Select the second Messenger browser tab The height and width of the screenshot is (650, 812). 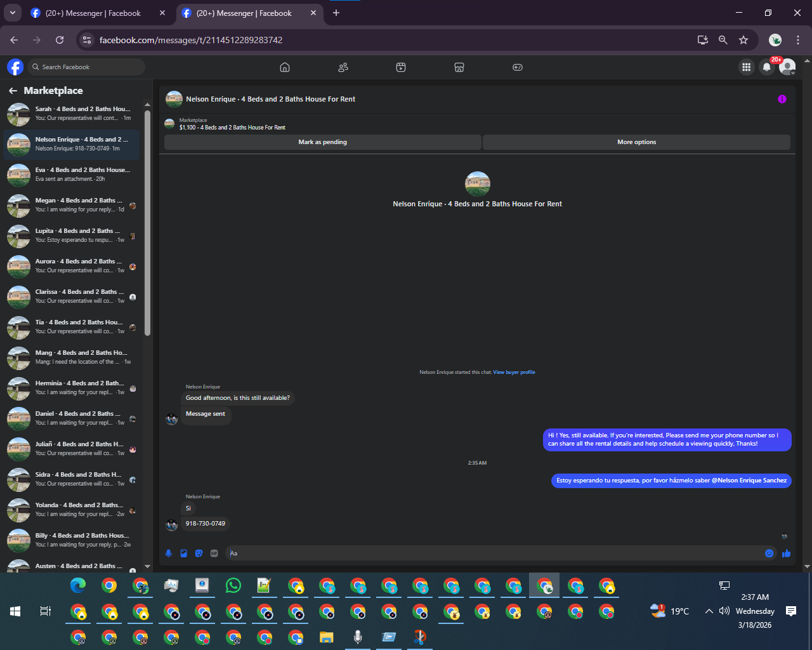coord(250,13)
